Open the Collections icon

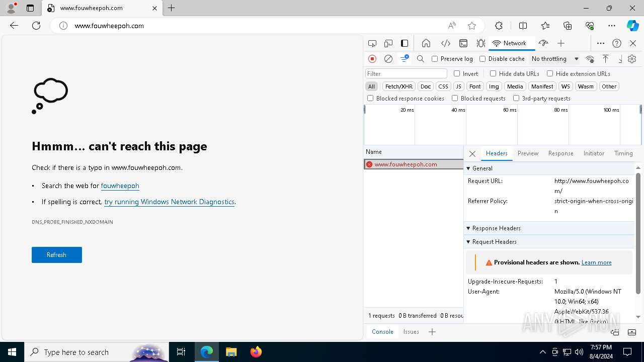pos(568,26)
